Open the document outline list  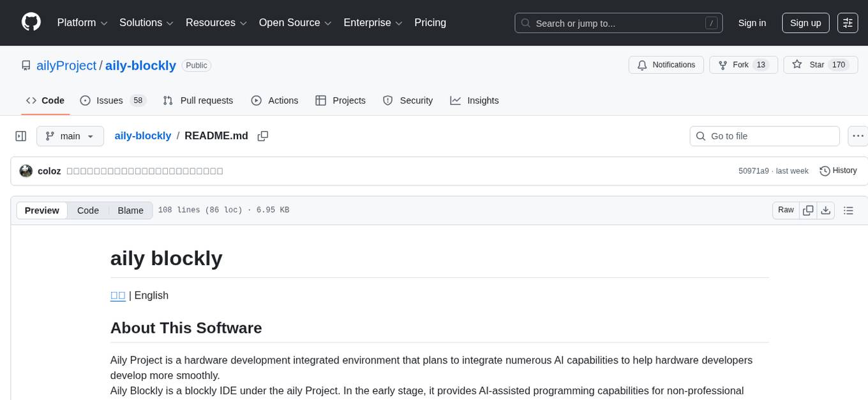(848, 210)
